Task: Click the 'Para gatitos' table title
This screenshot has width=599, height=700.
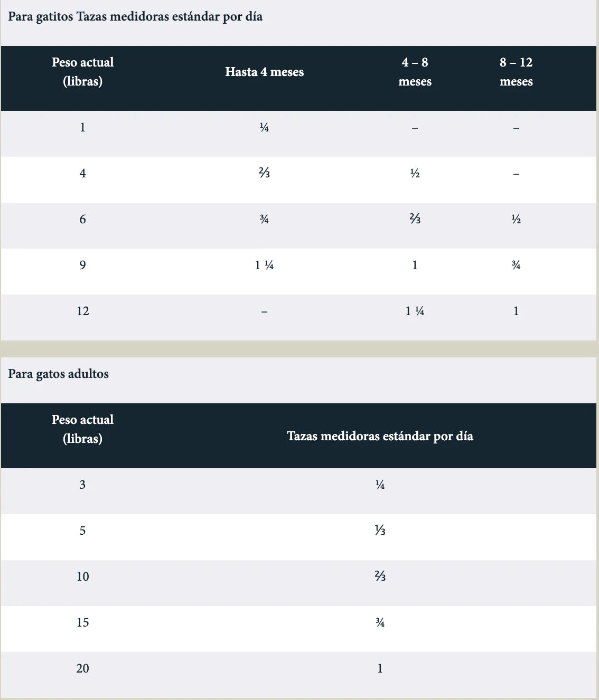Action: (135, 16)
